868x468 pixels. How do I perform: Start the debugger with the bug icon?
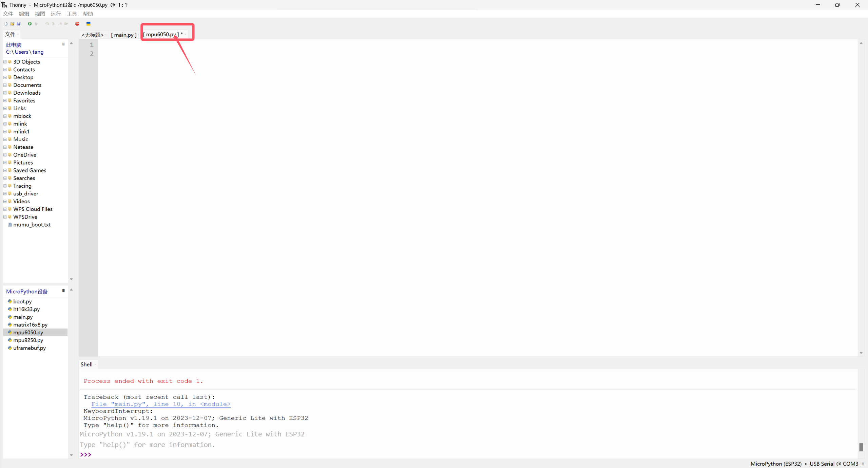point(36,24)
